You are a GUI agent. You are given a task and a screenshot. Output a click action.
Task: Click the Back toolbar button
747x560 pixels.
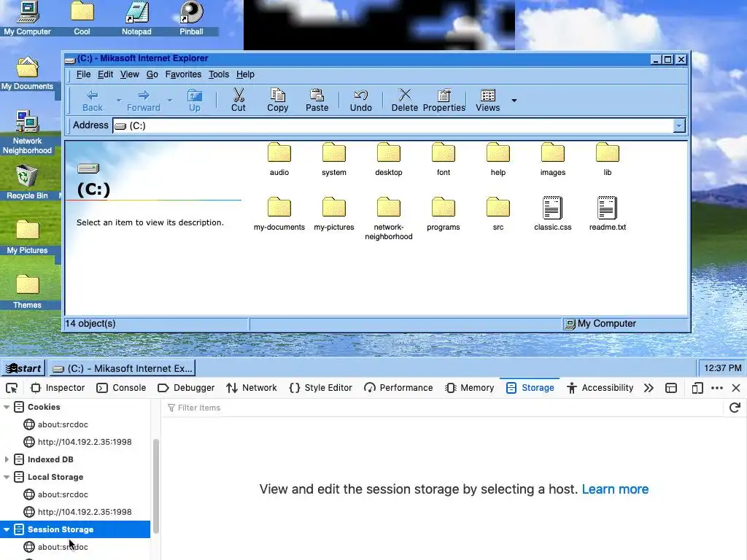(93, 101)
